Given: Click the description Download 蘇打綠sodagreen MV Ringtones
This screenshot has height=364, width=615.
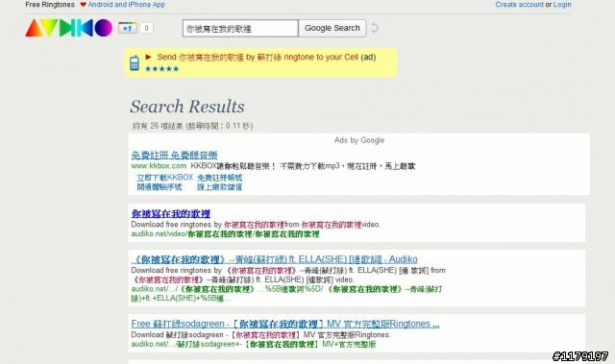Looking at the screenshot, I should click(260, 335).
